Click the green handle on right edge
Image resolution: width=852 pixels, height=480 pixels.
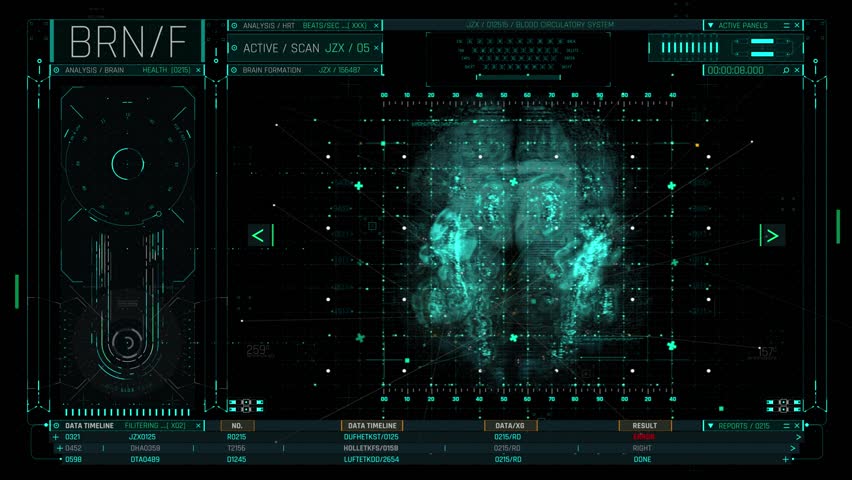(838, 226)
